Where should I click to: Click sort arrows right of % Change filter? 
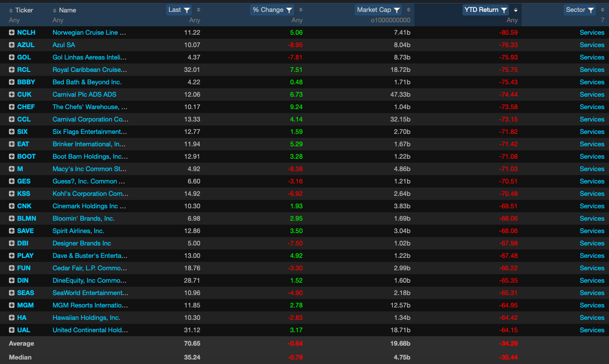(301, 10)
